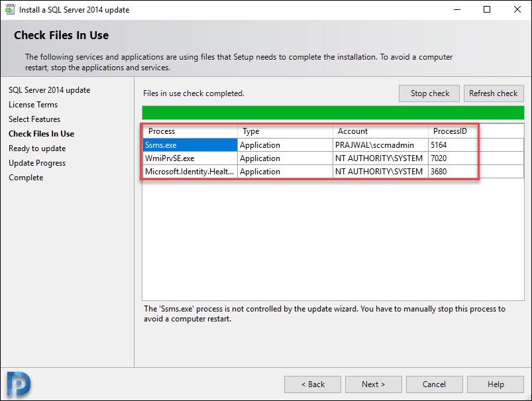Click Next to continue update

pyautogui.click(x=373, y=384)
